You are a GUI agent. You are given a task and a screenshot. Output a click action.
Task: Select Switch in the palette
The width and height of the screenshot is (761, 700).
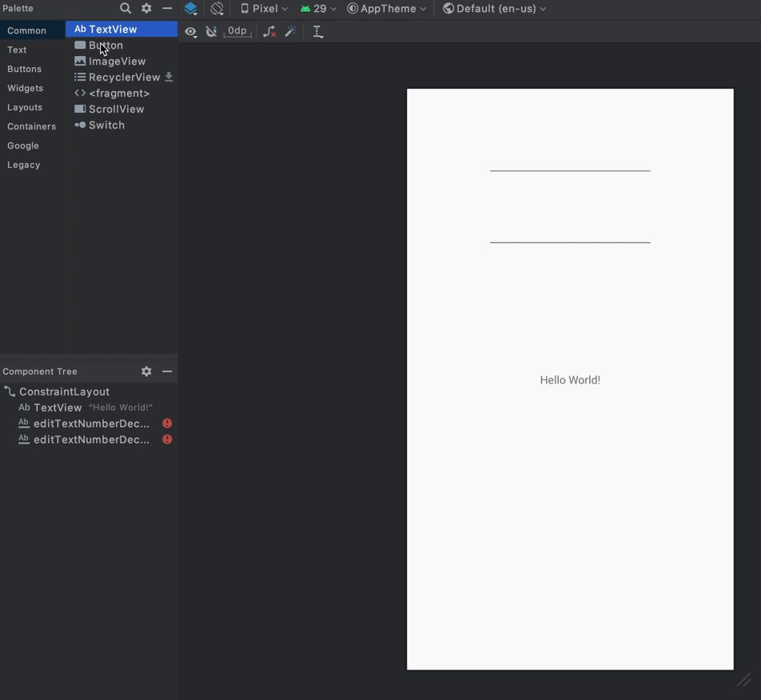point(122,125)
